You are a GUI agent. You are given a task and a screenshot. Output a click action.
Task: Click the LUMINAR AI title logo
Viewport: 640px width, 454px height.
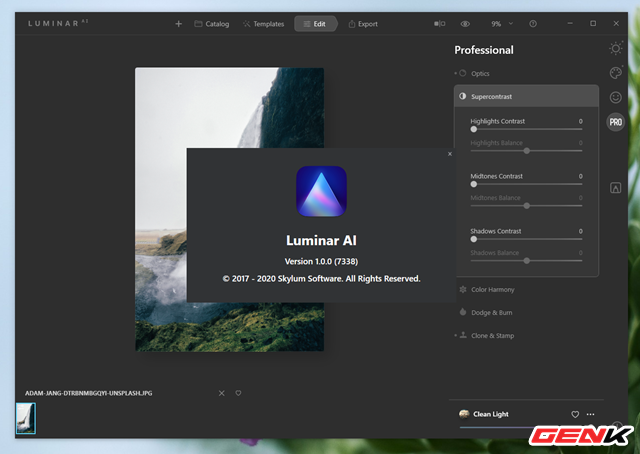click(x=58, y=23)
